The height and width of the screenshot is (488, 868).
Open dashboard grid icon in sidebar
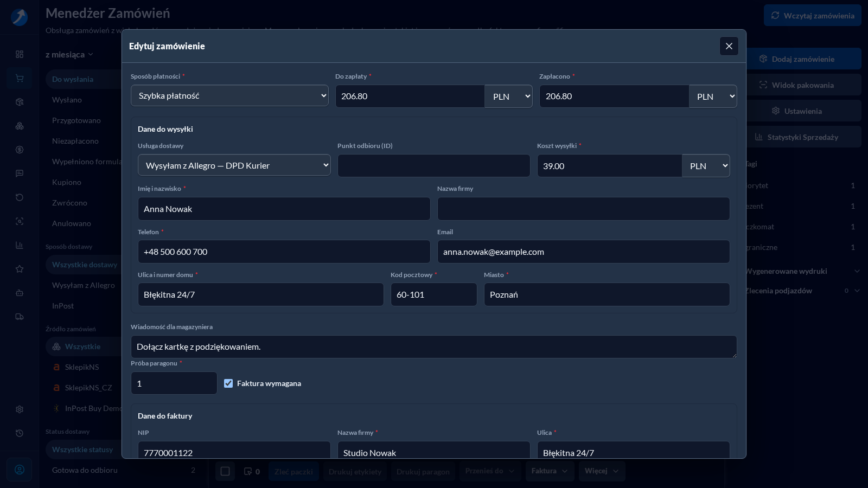[20, 54]
